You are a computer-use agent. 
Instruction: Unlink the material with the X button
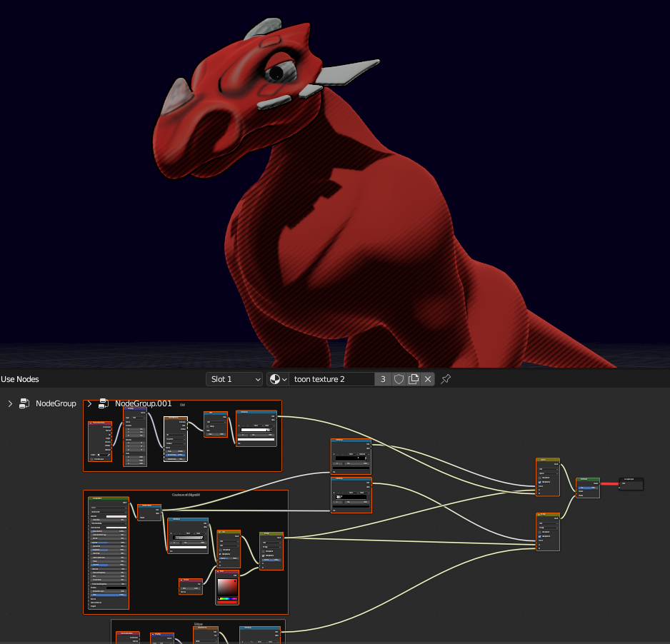point(428,379)
